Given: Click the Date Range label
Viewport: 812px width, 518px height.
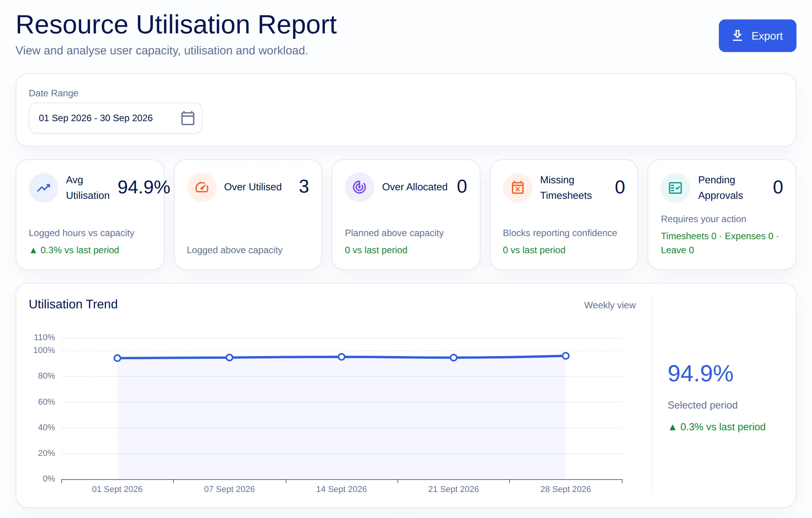Looking at the screenshot, I should coord(54,93).
